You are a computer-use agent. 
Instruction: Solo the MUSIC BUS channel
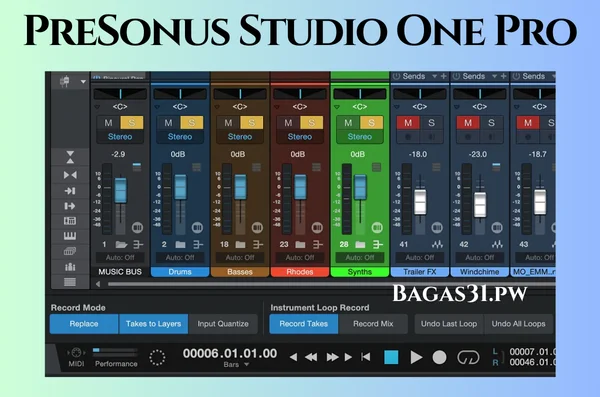(x=132, y=123)
